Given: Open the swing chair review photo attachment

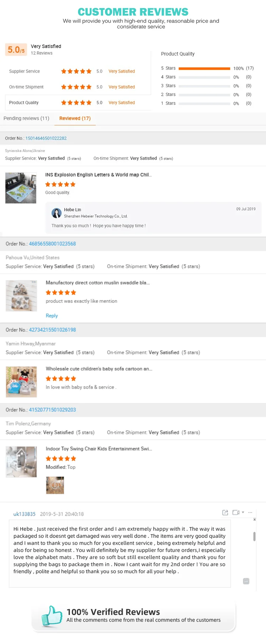Looking at the screenshot, I should (55, 485).
